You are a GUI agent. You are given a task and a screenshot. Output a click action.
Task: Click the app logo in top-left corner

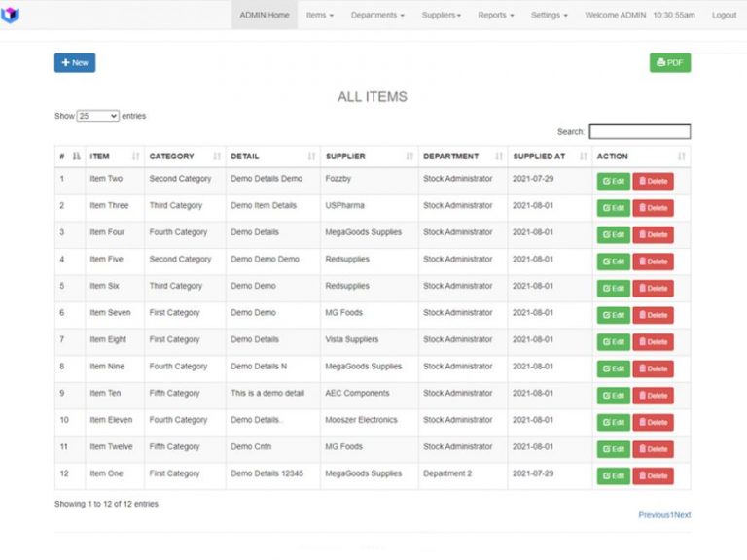(11, 15)
